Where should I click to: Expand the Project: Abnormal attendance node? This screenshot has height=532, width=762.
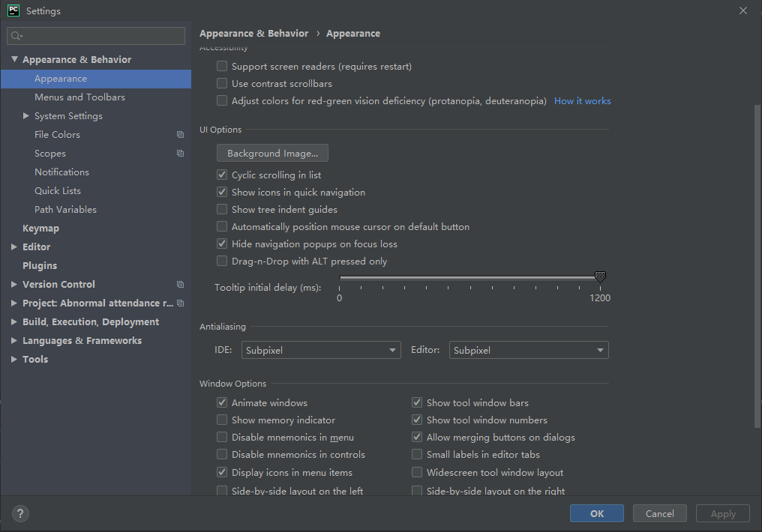14,303
